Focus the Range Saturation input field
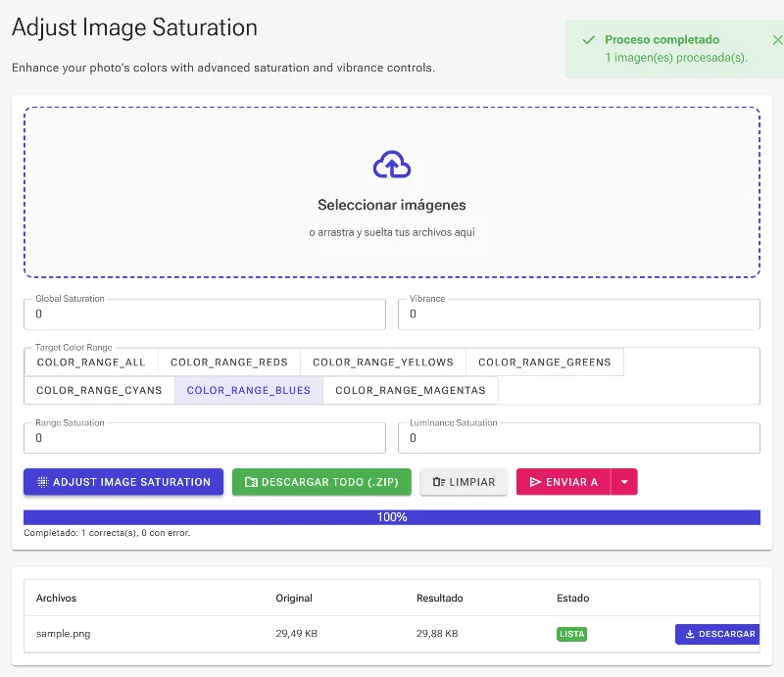784x677 pixels. pos(205,438)
